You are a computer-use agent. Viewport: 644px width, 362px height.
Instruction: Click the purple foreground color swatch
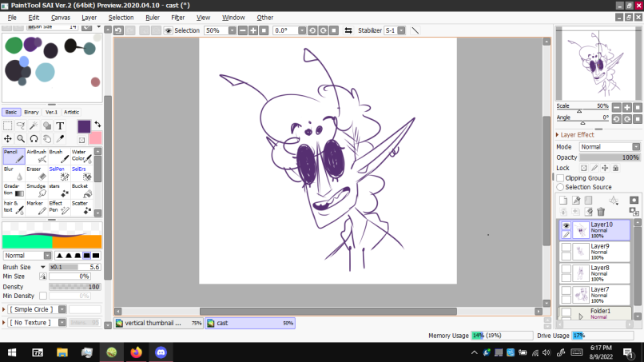pyautogui.click(x=84, y=126)
